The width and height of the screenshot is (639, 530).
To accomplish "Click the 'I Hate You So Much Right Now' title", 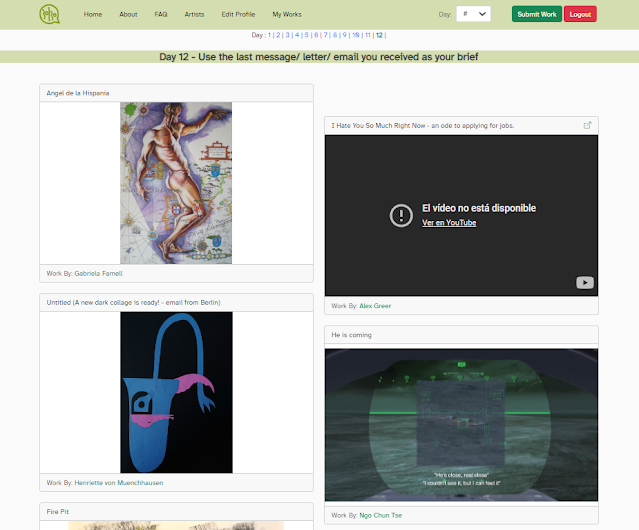I will (423, 126).
